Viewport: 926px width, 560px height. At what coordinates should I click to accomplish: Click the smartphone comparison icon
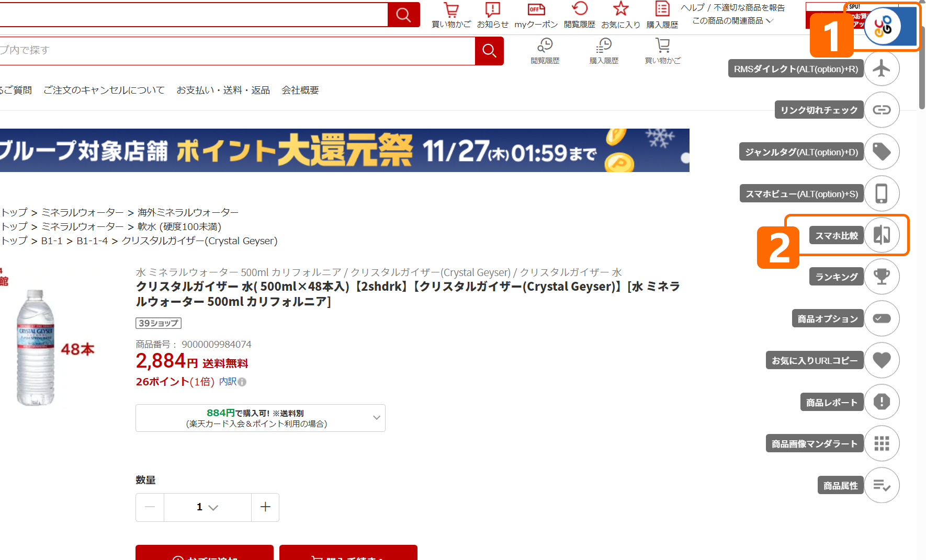click(882, 235)
